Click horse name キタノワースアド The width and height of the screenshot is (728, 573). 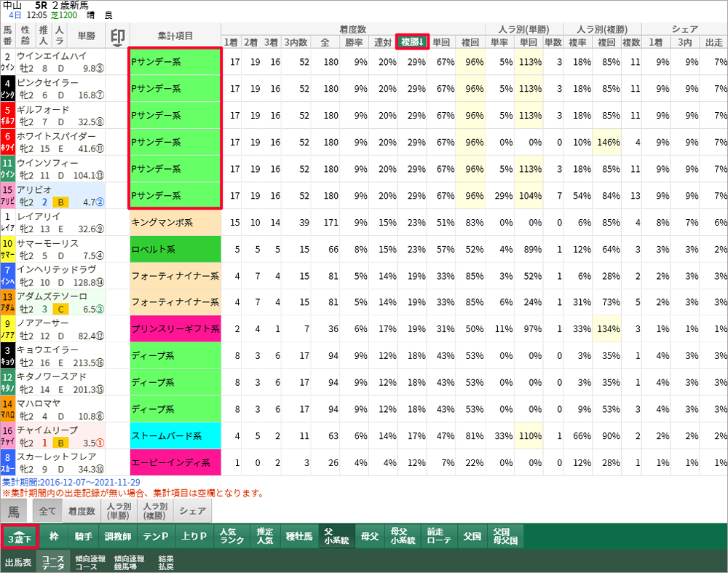tap(52, 376)
